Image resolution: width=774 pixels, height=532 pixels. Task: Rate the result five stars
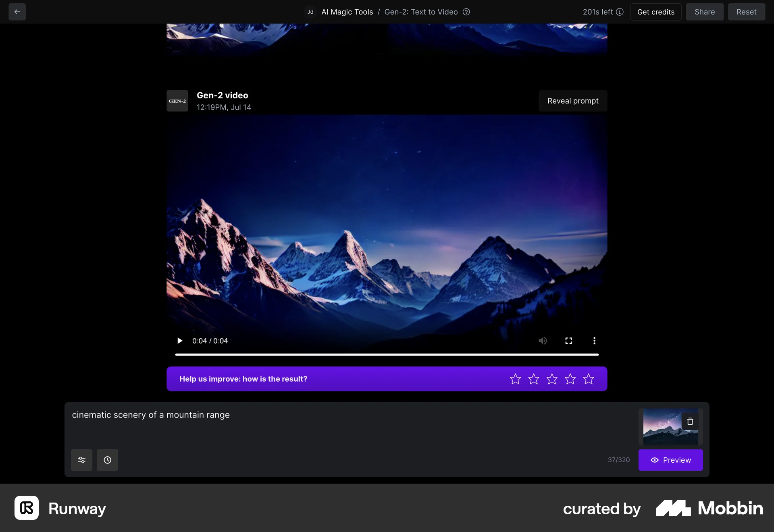tap(589, 379)
